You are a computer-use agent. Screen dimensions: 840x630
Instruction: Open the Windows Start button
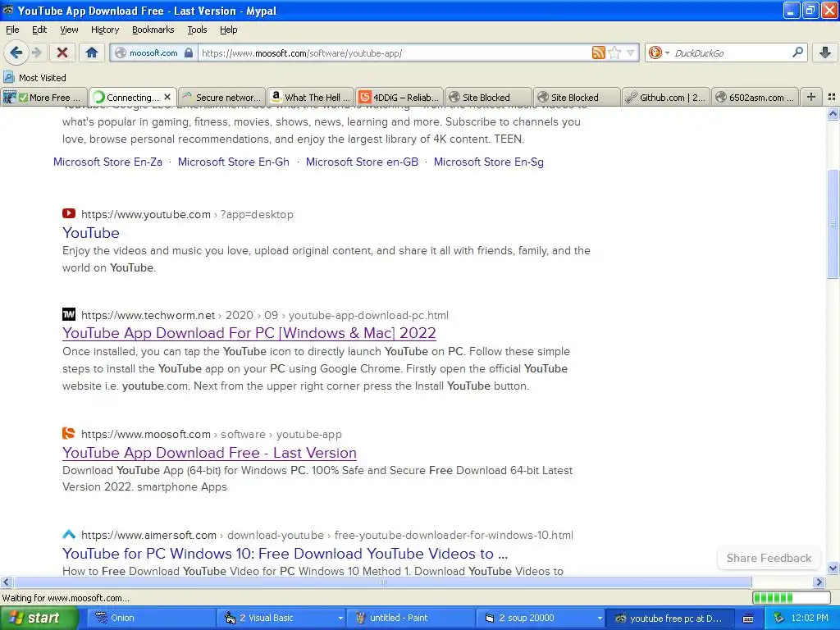point(39,619)
